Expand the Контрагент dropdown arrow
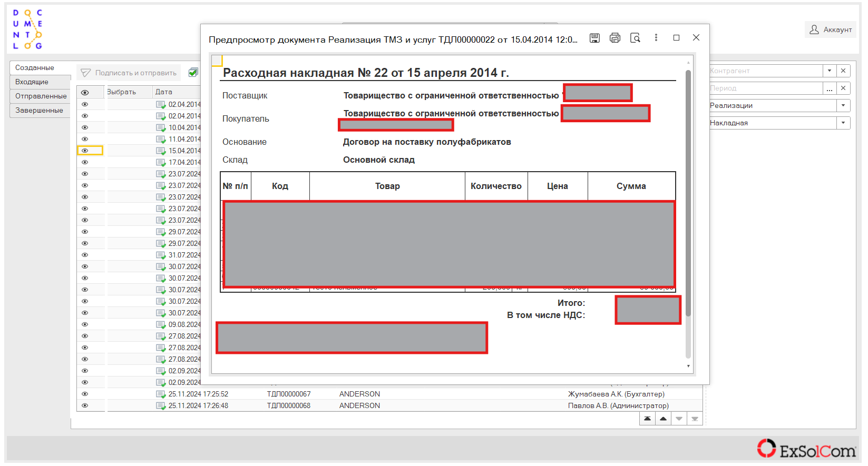This screenshot has height=466, width=868. point(830,71)
